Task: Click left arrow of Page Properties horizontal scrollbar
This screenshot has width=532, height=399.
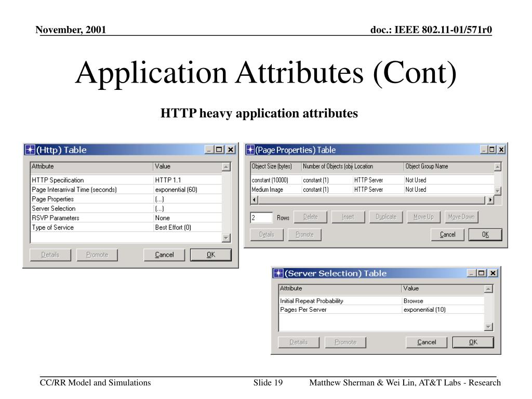Action: pyautogui.click(x=255, y=200)
